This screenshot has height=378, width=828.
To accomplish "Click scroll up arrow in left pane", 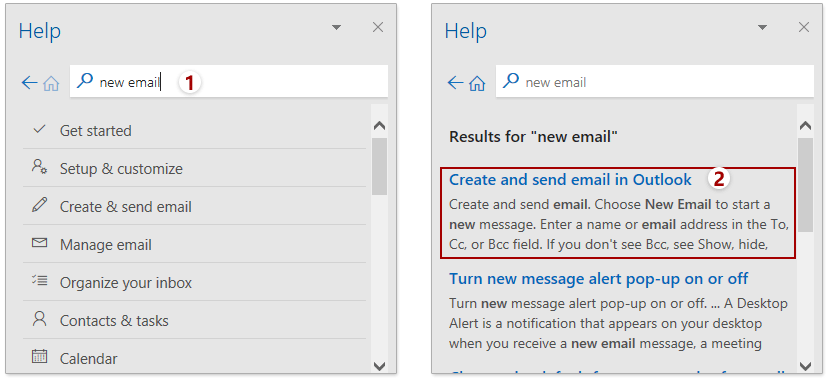I will coord(379,126).
